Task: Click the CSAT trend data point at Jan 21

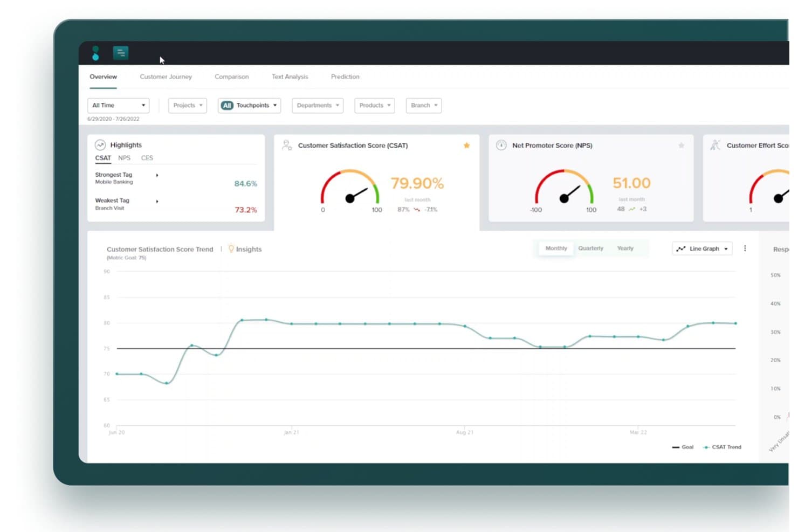Action: [x=291, y=324]
